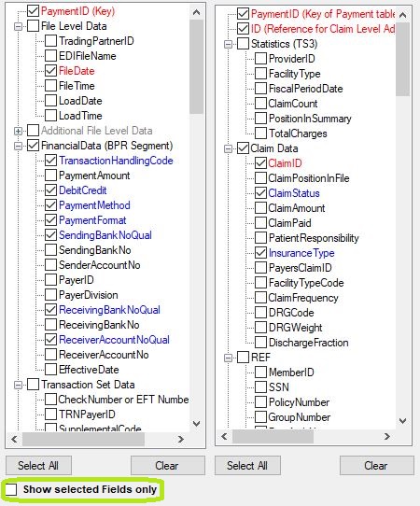
Task: Check the TradingPartnerID field
Action: 50,41
